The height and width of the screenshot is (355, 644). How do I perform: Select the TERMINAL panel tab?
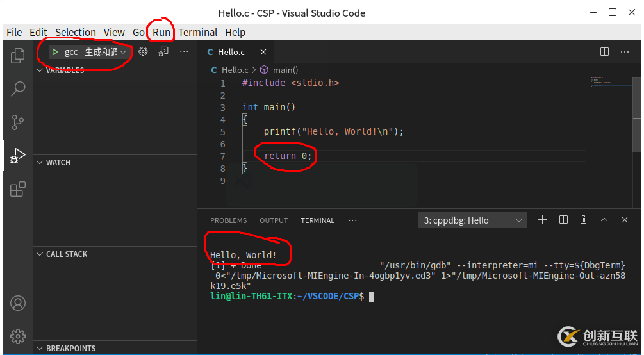pos(317,220)
